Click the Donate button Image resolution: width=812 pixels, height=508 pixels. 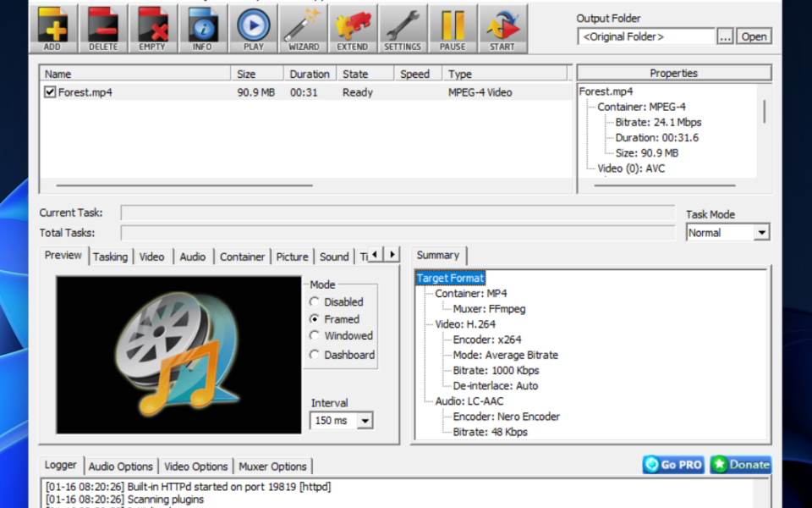741,465
